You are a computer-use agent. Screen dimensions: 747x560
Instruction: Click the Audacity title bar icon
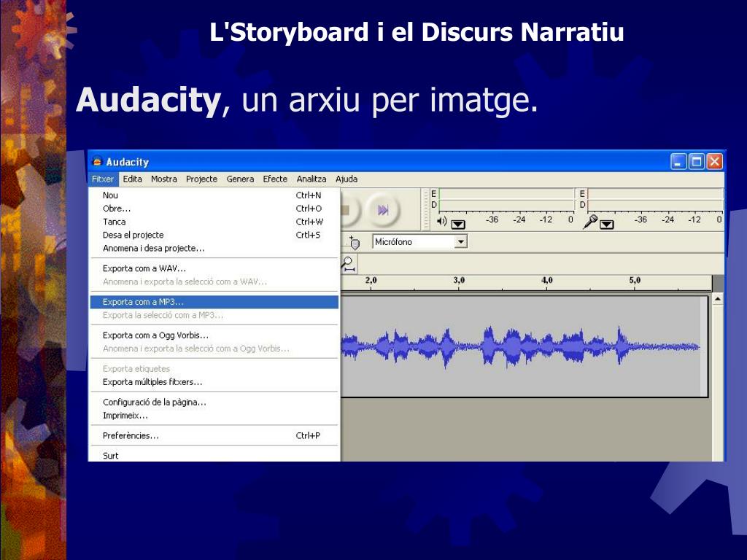point(97,162)
